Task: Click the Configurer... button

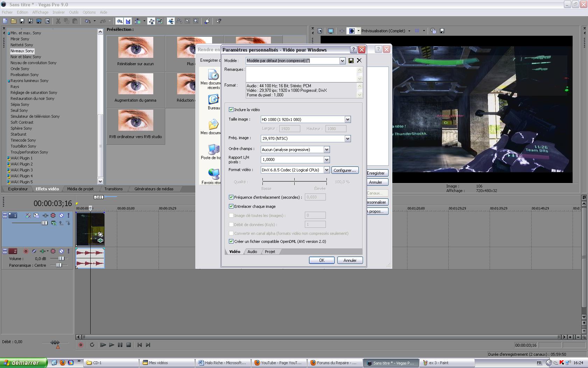Action: (345, 170)
